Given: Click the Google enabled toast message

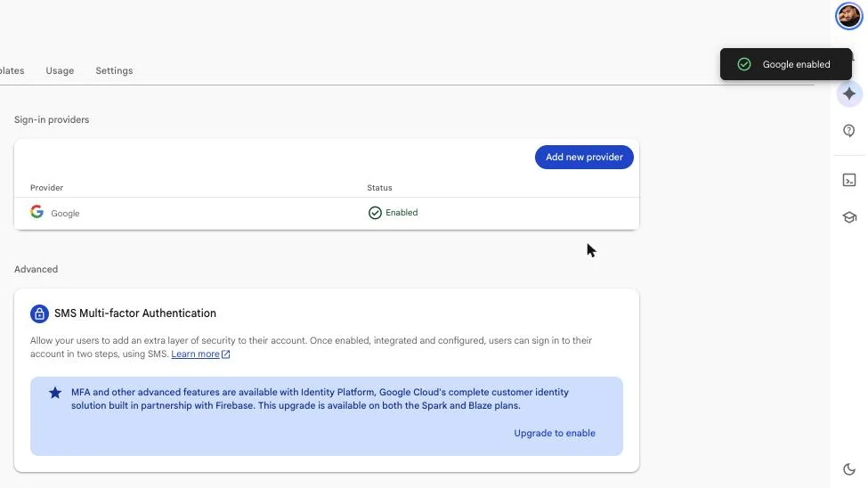Looking at the screenshot, I should [x=796, y=64].
